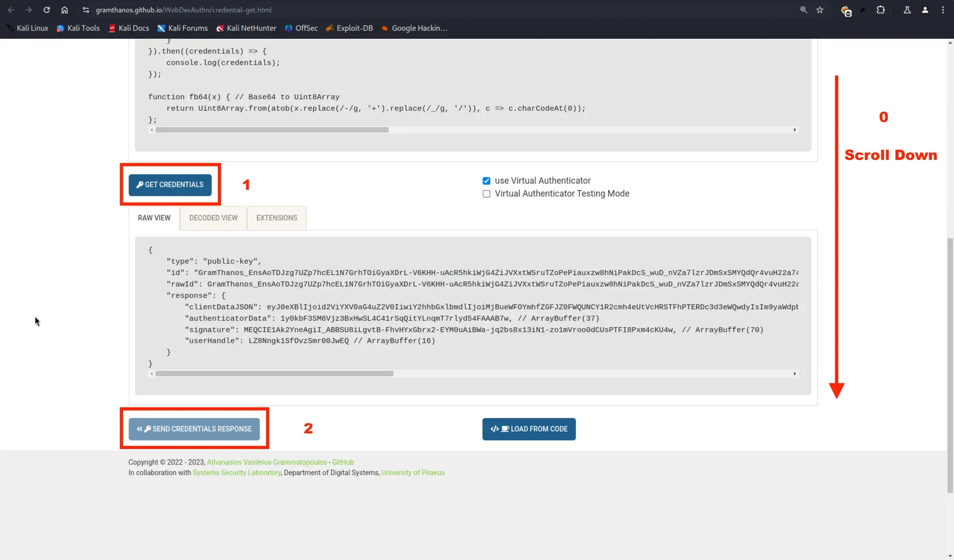
Task: Click the right arrow of the top code box scrollbar
Action: pos(795,130)
